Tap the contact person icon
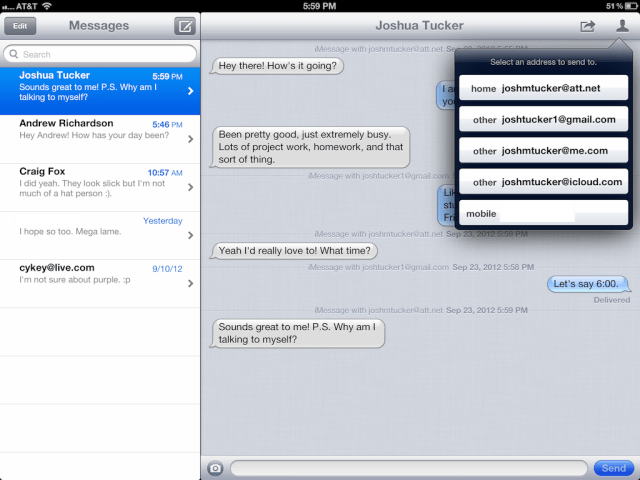 pyautogui.click(x=622, y=26)
